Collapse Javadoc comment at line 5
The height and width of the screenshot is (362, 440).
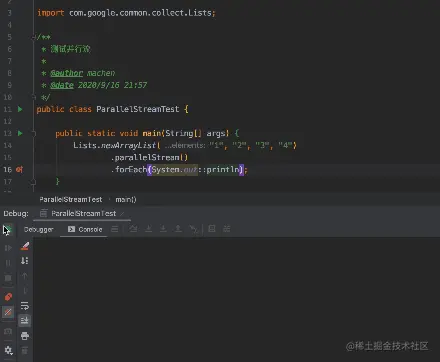(x=34, y=37)
